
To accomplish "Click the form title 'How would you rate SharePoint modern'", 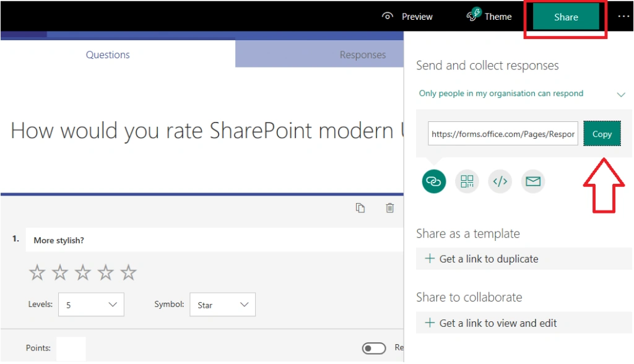I will pyautogui.click(x=202, y=131).
